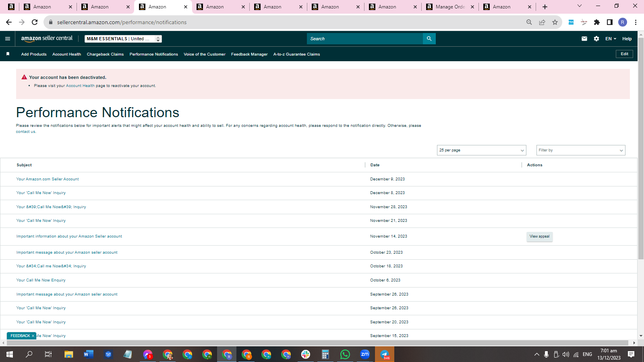This screenshot has width=644, height=362.
Task: Click the View appeal button
Action: tap(539, 237)
